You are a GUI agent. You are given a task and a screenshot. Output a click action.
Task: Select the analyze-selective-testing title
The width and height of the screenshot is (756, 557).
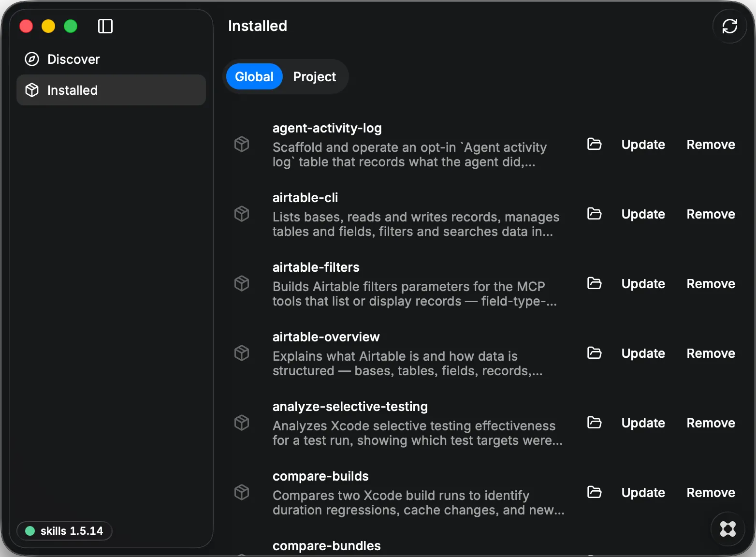point(350,407)
